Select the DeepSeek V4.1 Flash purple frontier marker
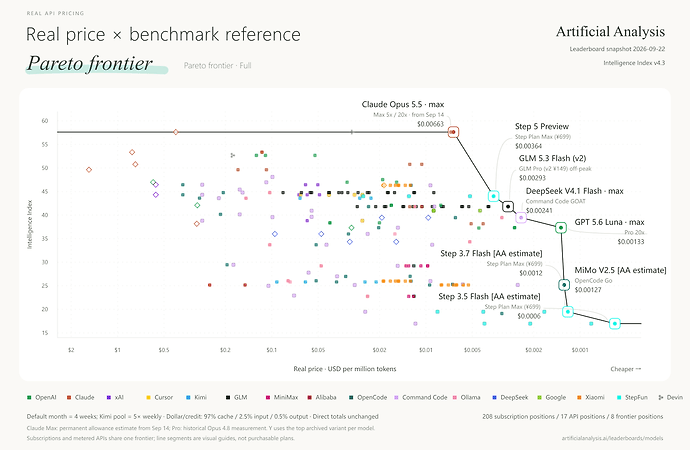 coord(521,217)
